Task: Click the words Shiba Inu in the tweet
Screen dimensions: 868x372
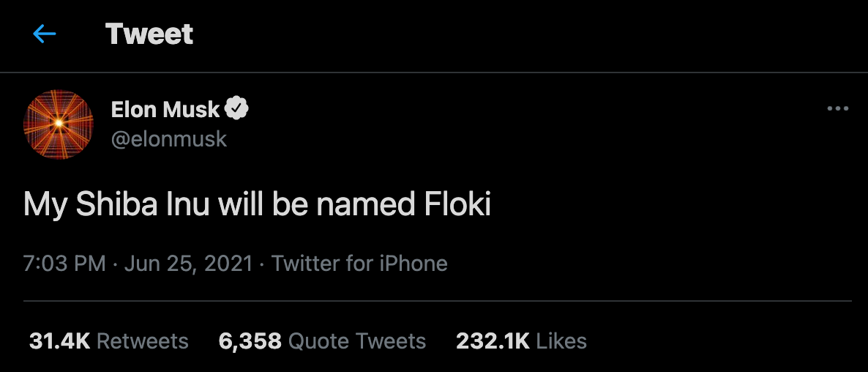Action: click(x=144, y=205)
